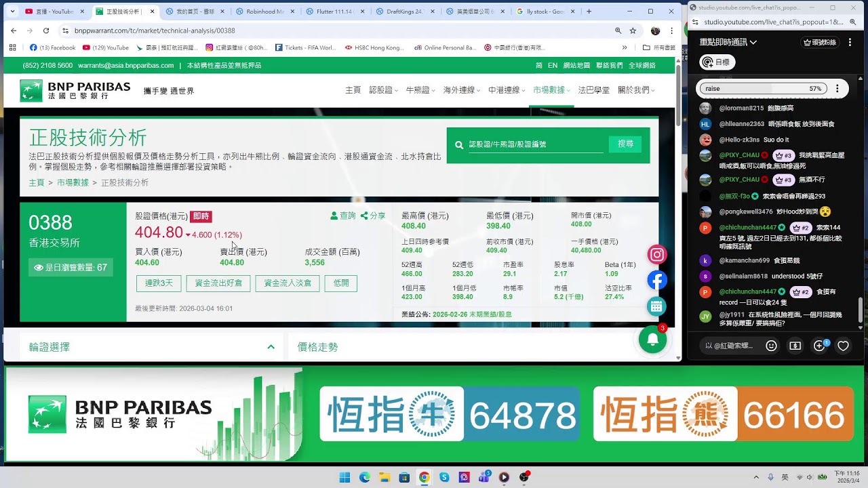Switch site language to EN

[553, 66]
